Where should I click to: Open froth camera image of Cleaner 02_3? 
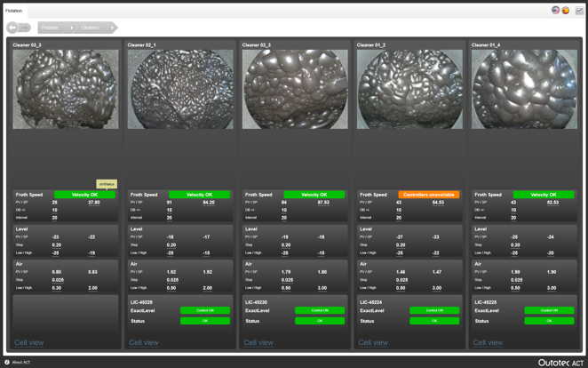295,89
